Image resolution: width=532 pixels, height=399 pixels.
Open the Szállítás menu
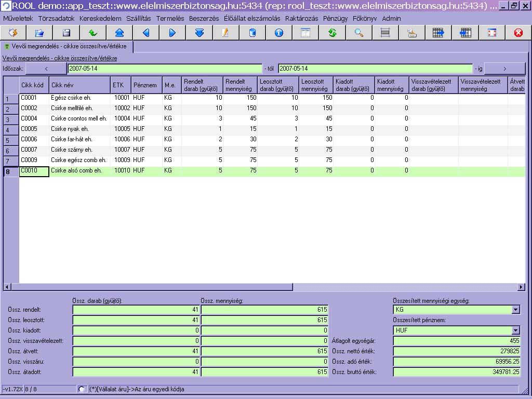138,19
